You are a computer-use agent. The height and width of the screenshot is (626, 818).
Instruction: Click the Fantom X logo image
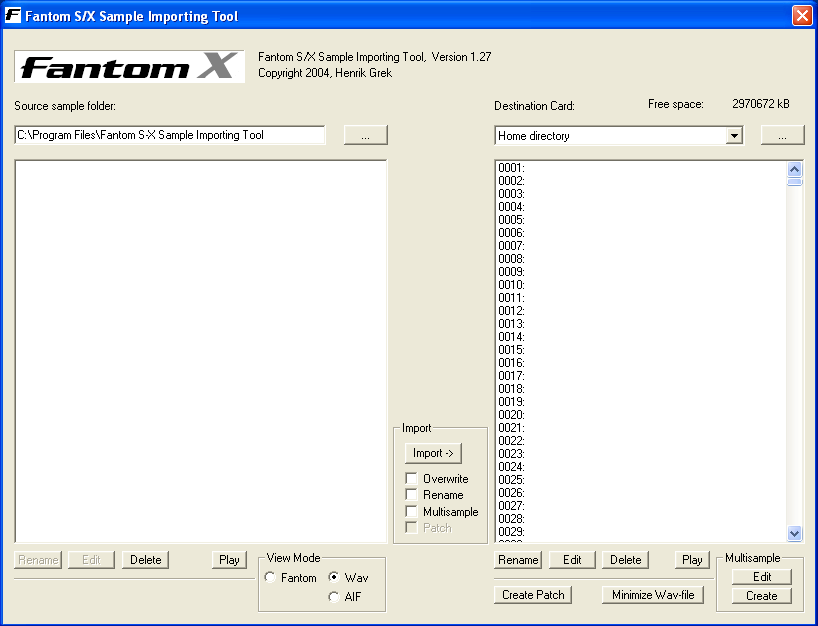(129, 66)
